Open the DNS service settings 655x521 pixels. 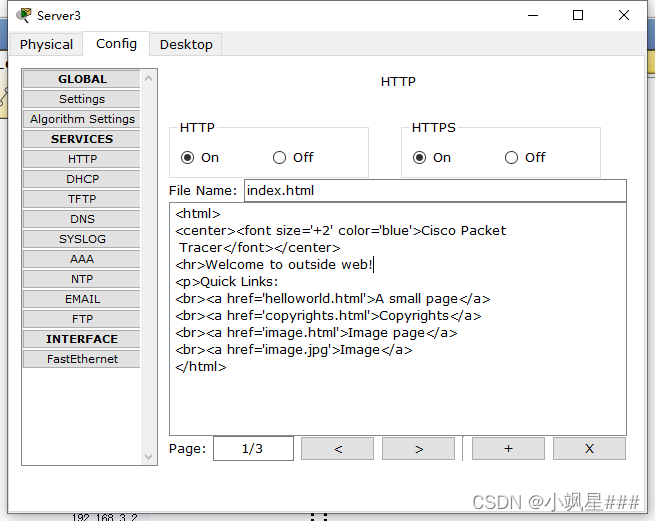(82, 219)
